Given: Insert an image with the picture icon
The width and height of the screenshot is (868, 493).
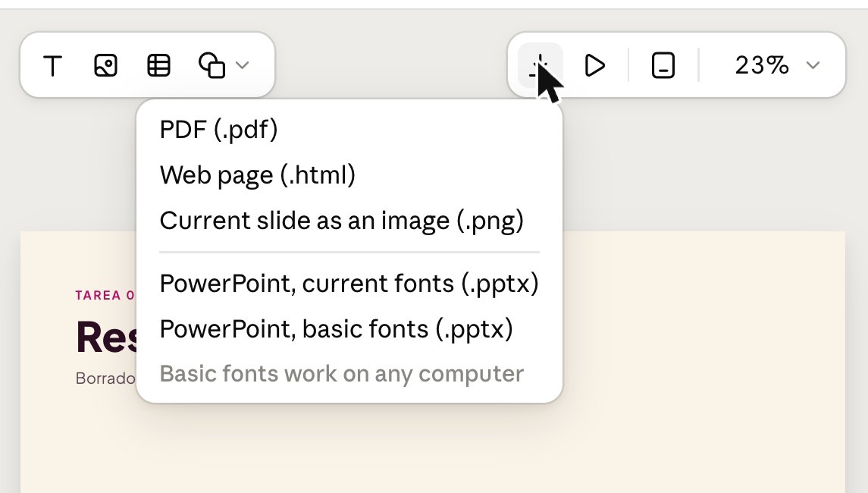Looking at the screenshot, I should pyautogui.click(x=105, y=65).
